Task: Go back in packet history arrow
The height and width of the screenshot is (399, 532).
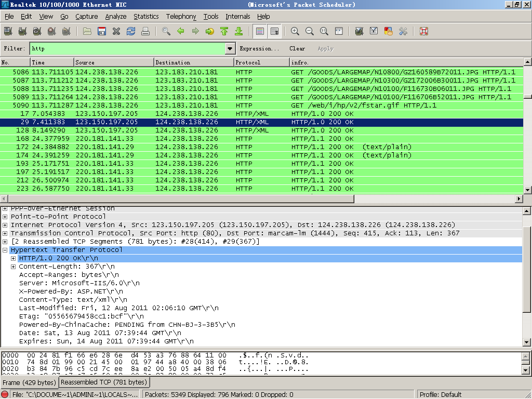Action: [x=181, y=31]
